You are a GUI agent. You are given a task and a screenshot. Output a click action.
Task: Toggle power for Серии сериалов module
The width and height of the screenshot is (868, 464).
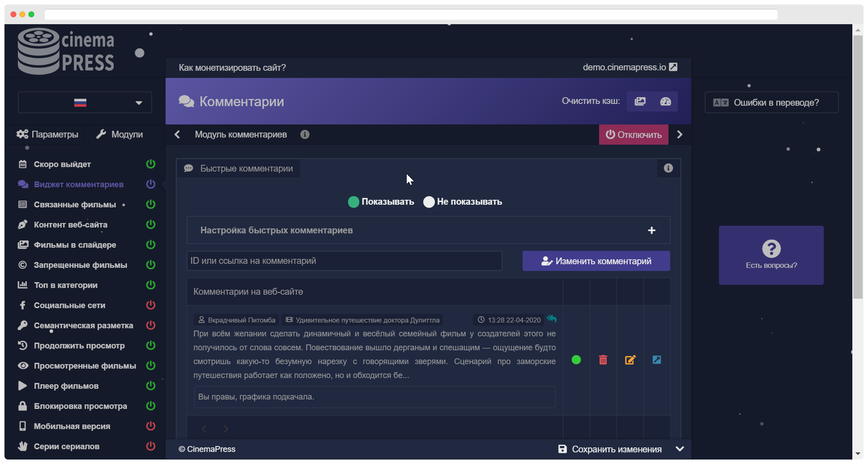coord(151,446)
